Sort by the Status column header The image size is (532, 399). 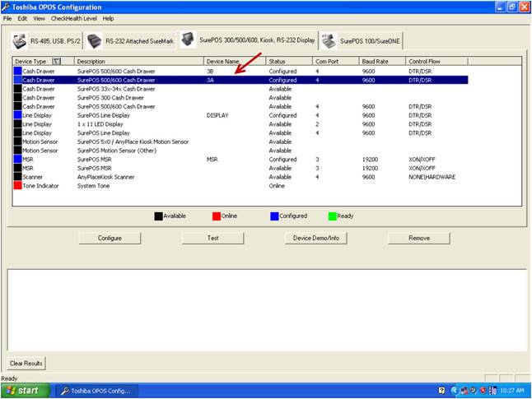288,62
